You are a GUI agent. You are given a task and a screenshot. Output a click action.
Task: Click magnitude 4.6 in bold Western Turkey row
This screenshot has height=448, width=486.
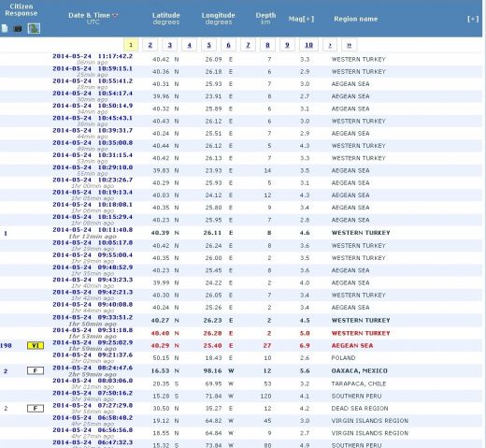coord(305,233)
